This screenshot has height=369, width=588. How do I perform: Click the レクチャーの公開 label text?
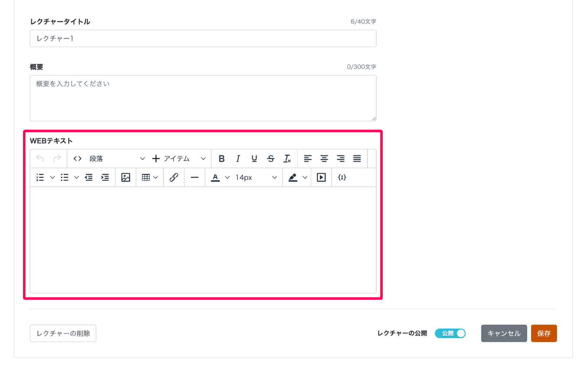pos(402,333)
